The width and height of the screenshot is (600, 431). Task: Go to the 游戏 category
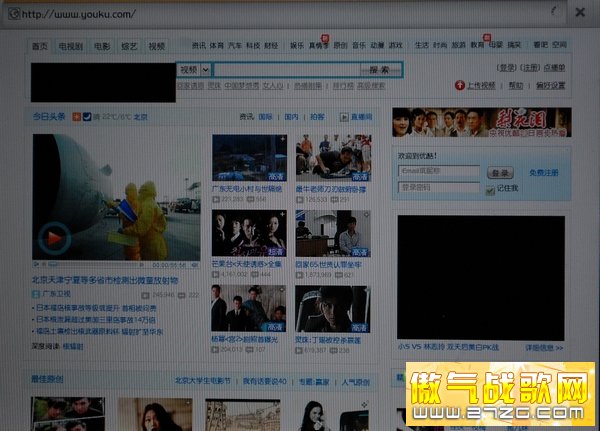pos(396,45)
